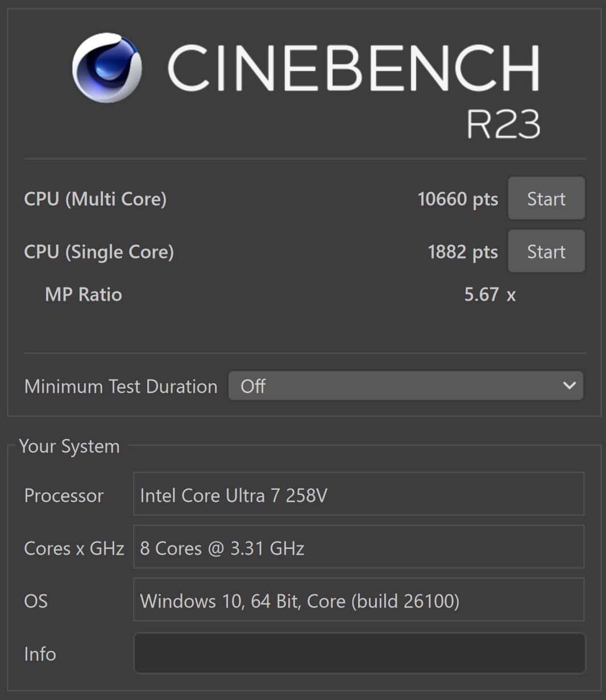Click the CPU (Multi Core) label

(x=95, y=199)
